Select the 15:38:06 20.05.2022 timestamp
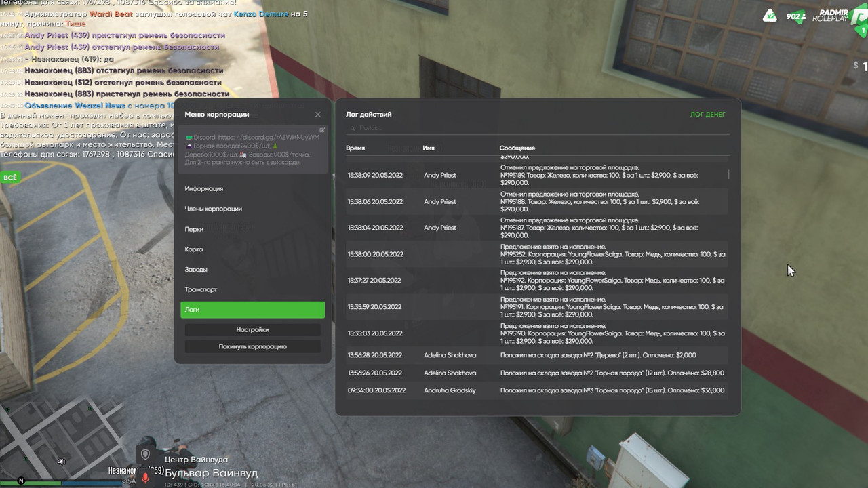Image resolution: width=868 pixels, height=488 pixels. (x=375, y=202)
